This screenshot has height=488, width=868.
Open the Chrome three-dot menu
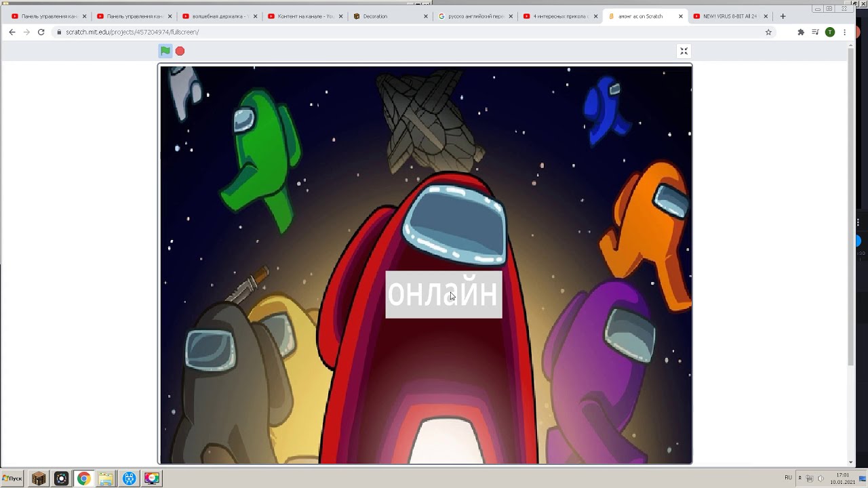pyautogui.click(x=844, y=32)
